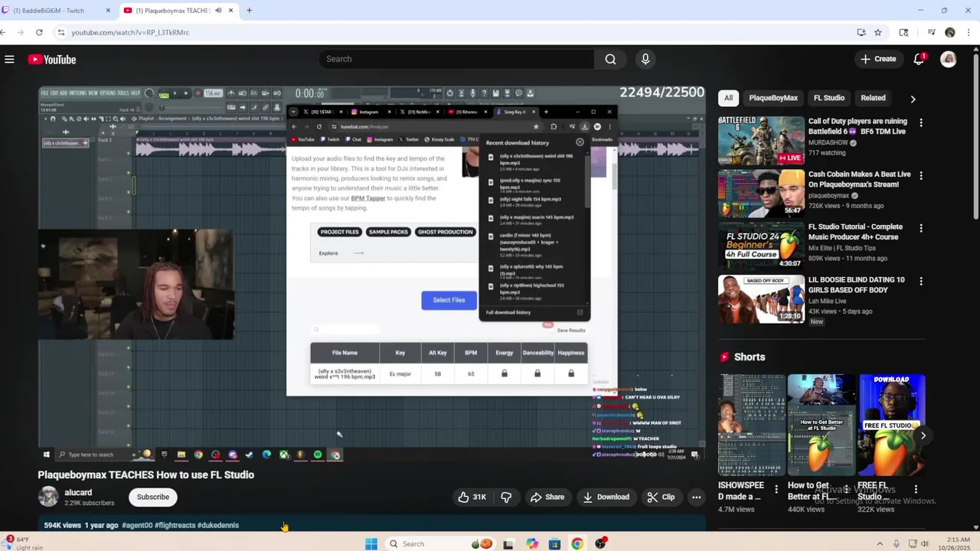Mute the Plaqueboymax tab audio icon

(x=218, y=11)
